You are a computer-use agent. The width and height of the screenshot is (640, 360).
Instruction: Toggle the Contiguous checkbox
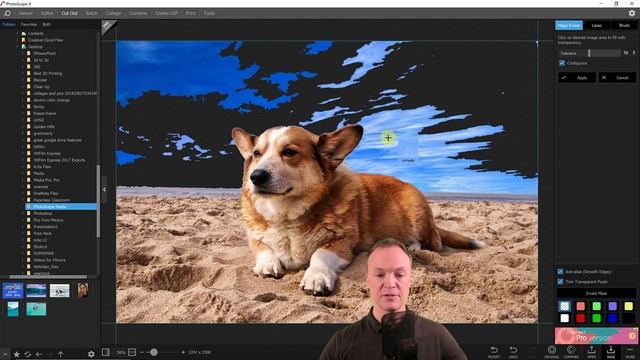click(562, 63)
